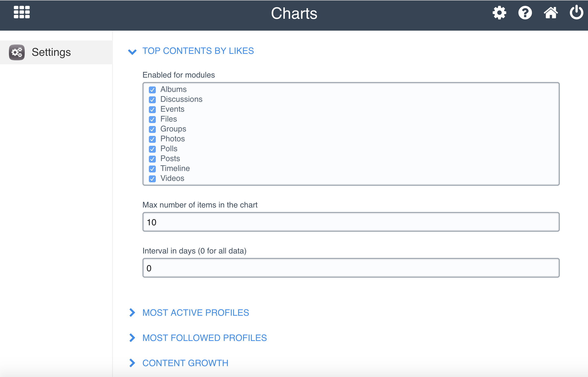Click the Most Followed Profiles heading link

[x=204, y=338]
